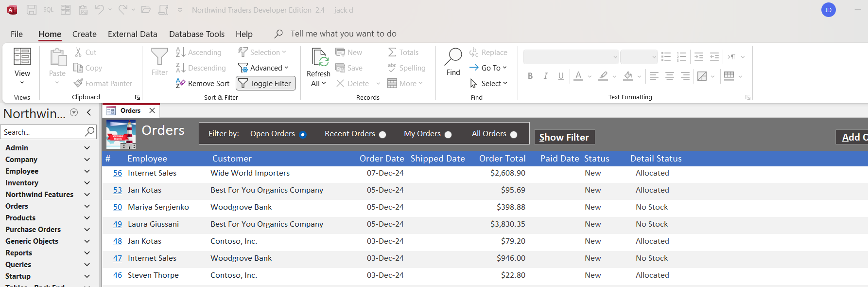The width and height of the screenshot is (868, 287).
Task: Open order number 56 link
Action: pyautogui.click(x=118, y=173)
